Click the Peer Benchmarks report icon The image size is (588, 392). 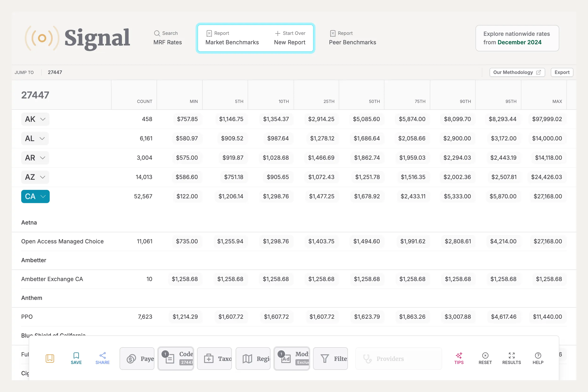coord(333,33)
